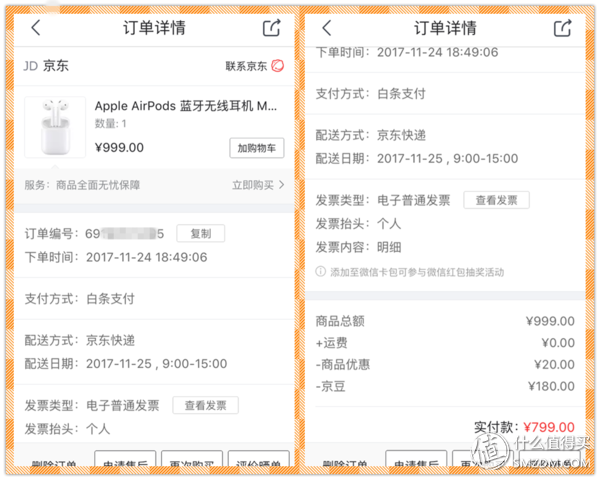
Task: Tap share icon in right order screen
Action: click(x=562, y=28)
